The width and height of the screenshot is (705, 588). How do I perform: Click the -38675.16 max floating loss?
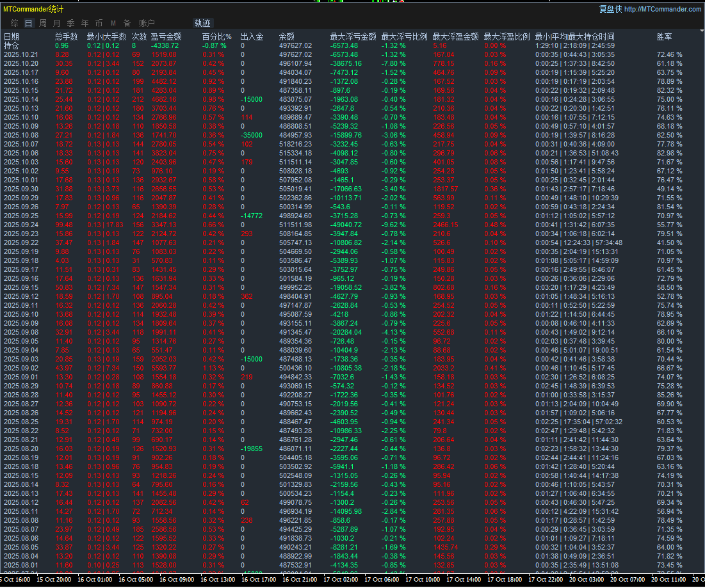point(346,64)
